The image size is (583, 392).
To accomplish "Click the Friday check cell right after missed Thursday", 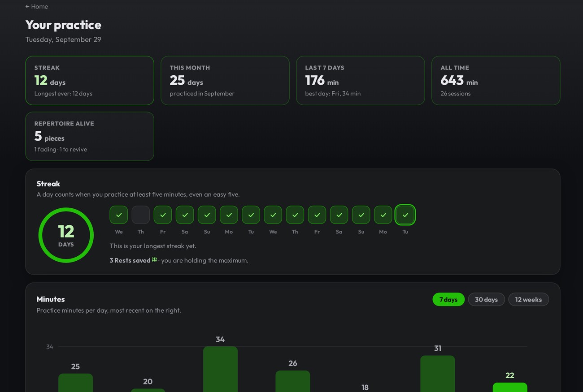I will (x=163, y=215).
